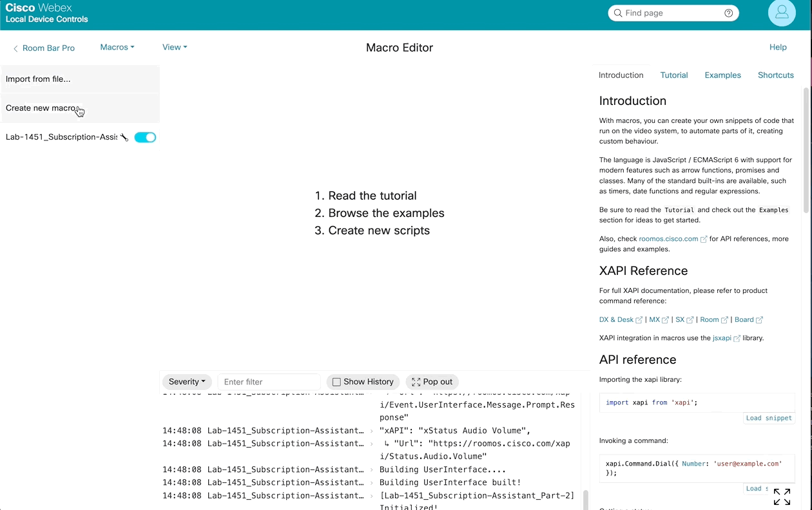
Task: Click the fullscreen expand icon bottom right
Action: tap(782, 496)
